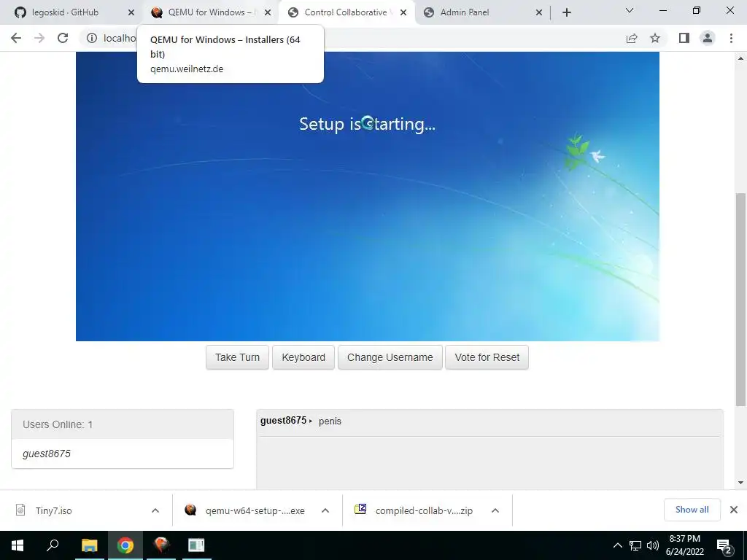
Task: Expand options for Tiny7.iso download
Action: tap(155, 510)
